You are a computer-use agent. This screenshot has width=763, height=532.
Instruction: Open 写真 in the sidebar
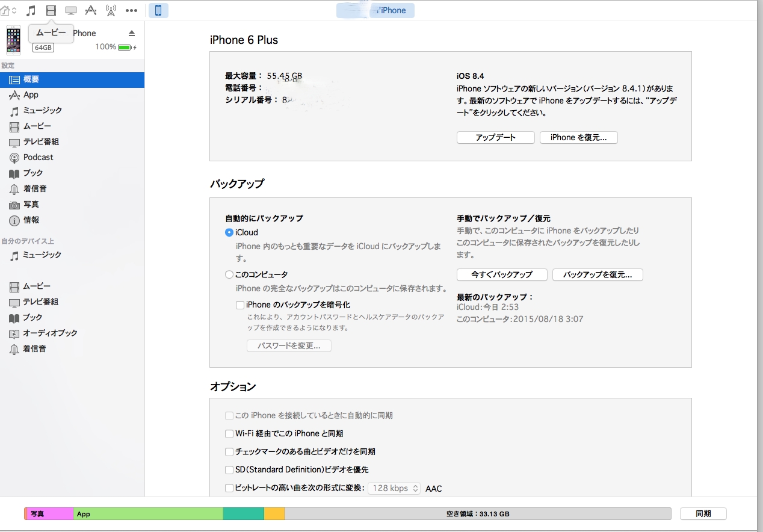72,205
